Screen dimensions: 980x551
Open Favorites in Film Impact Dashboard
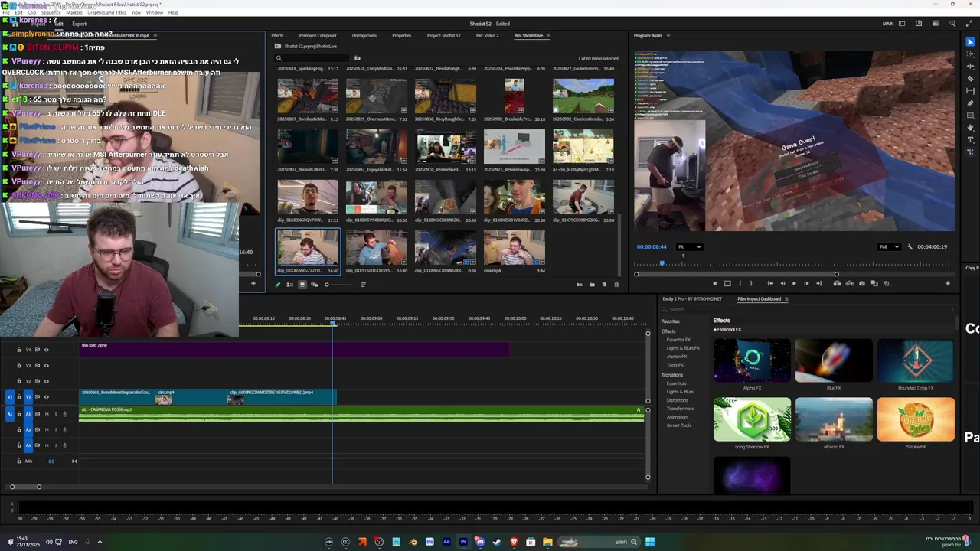tap(671, 321)
